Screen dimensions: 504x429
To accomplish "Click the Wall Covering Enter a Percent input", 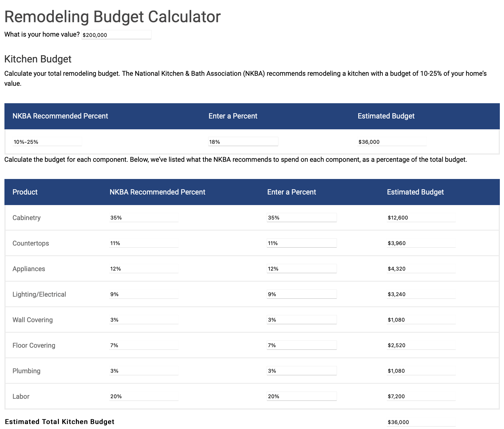I will tap(302, 320).
